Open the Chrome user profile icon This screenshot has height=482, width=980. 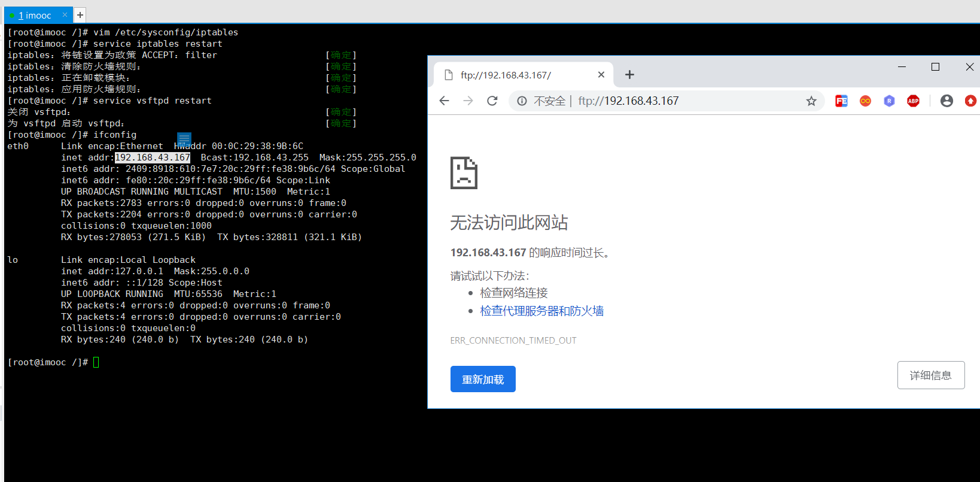946,101
